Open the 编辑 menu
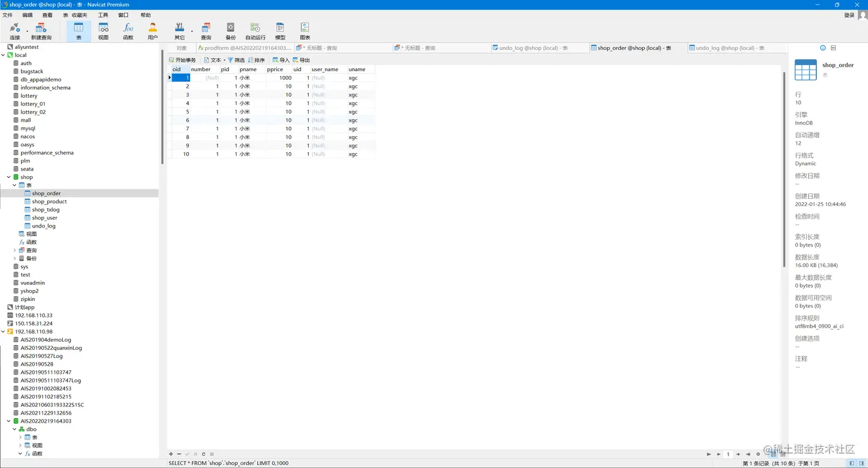Screen dimensions: 868x468 [x=28, y=15]
